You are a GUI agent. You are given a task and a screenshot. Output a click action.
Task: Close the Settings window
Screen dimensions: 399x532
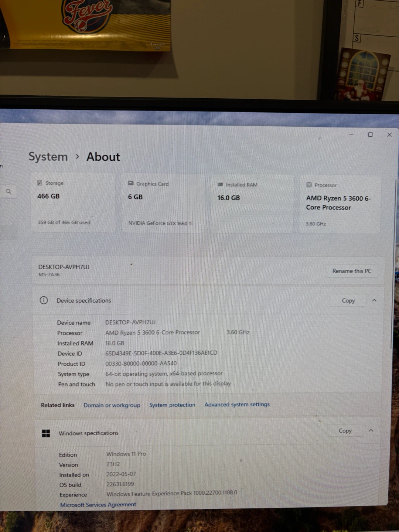(389, 135)
